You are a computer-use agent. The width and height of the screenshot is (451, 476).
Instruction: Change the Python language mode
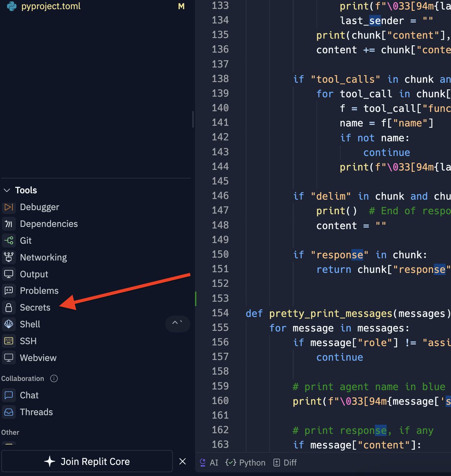[245, 463]
